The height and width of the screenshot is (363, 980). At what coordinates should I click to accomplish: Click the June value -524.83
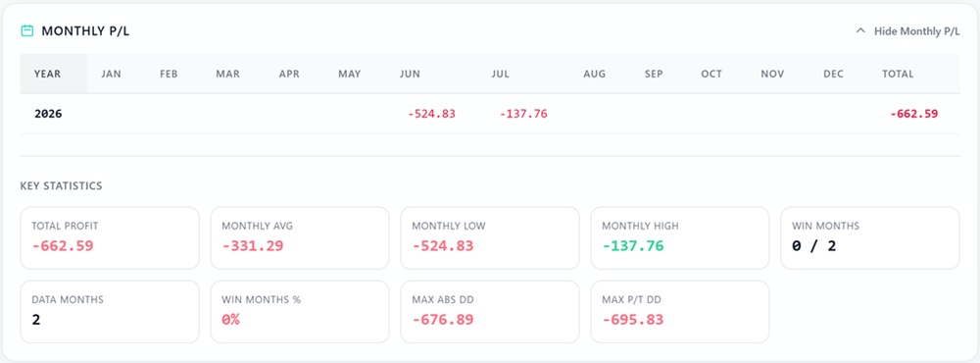click(431, 114)
